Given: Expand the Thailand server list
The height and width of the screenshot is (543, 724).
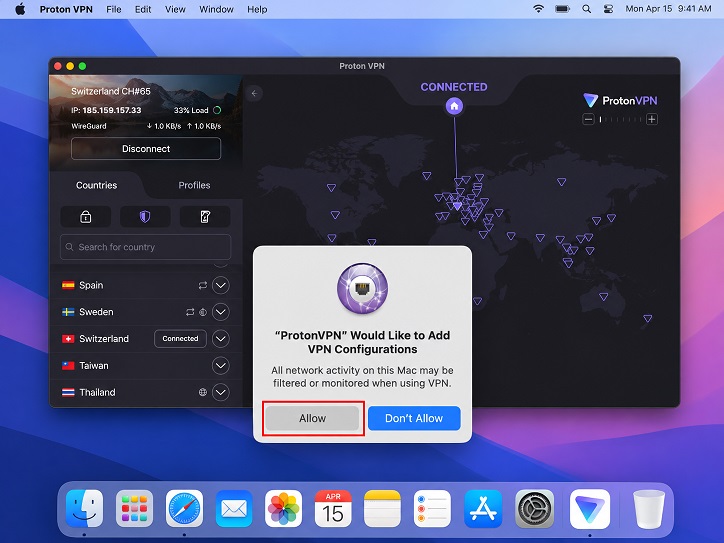Looking at the screenshot, I should point(221,392).
